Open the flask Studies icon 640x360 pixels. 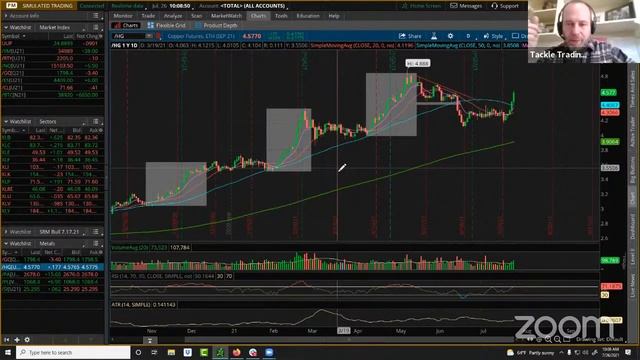pyautogui.click(x=434, y=36)
